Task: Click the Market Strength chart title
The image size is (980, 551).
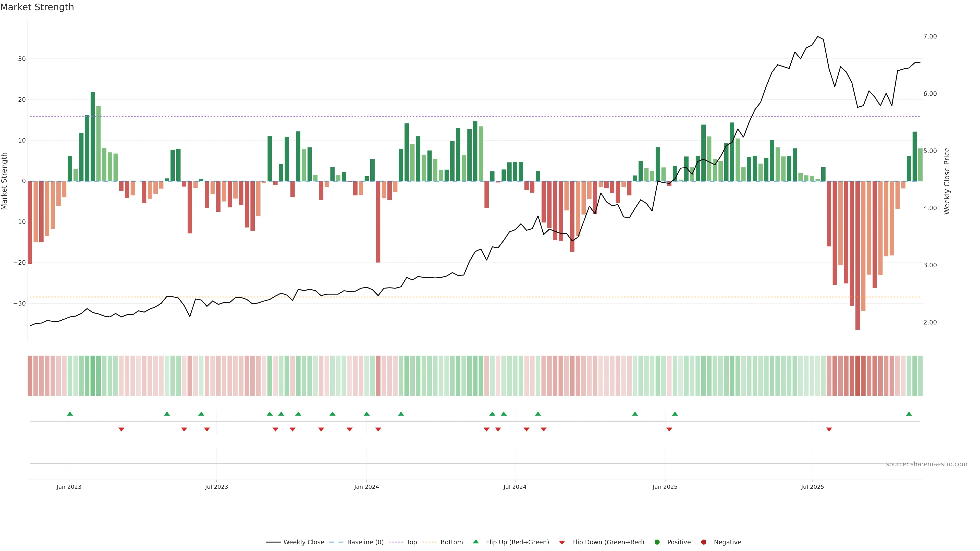Action: pyautogui.click(x=37, y=7)
